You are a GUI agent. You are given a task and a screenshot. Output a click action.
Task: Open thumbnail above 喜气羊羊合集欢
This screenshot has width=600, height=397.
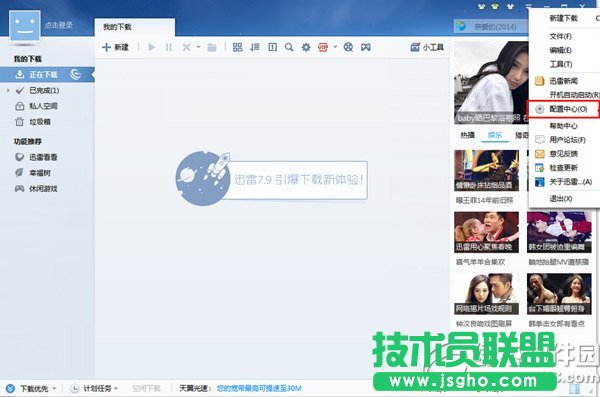pyautogui.click(x=486, y=232)
